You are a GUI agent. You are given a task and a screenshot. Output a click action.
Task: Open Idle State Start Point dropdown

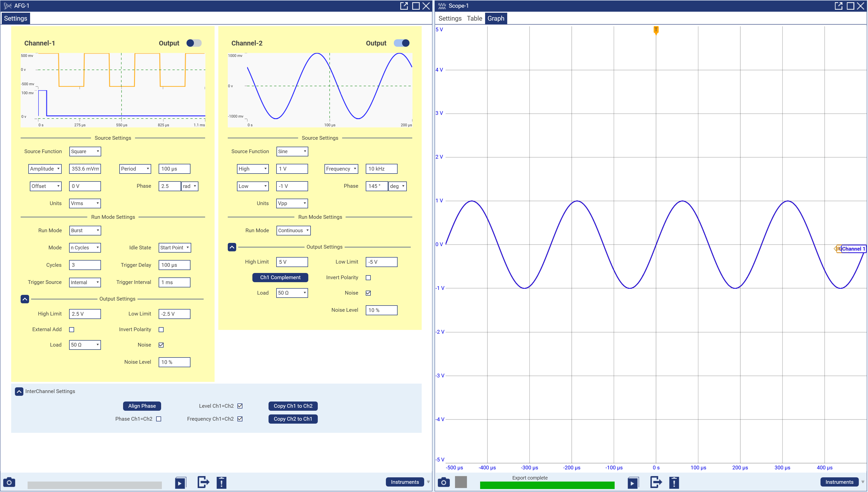(175, 248)
